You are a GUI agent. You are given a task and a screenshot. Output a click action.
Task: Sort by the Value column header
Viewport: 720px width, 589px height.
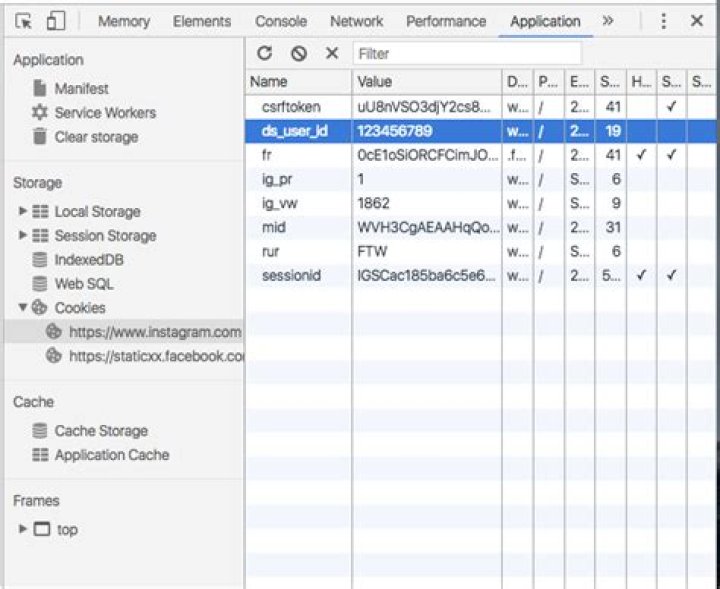click(427, 82)
